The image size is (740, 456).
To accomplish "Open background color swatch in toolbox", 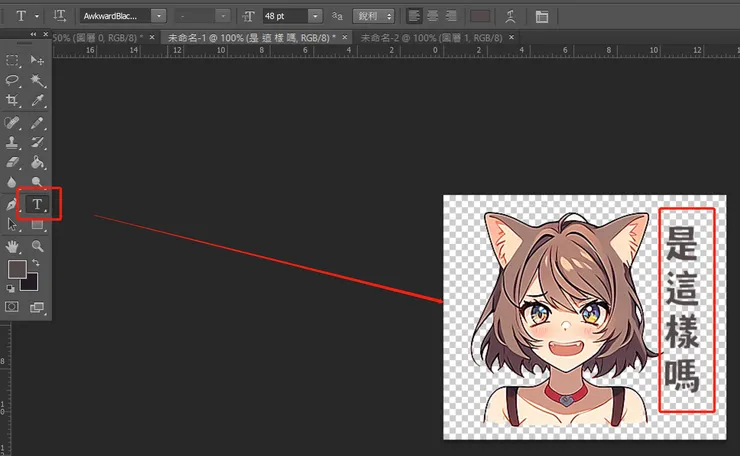I will pyautogui.click(x=31, y=284).
